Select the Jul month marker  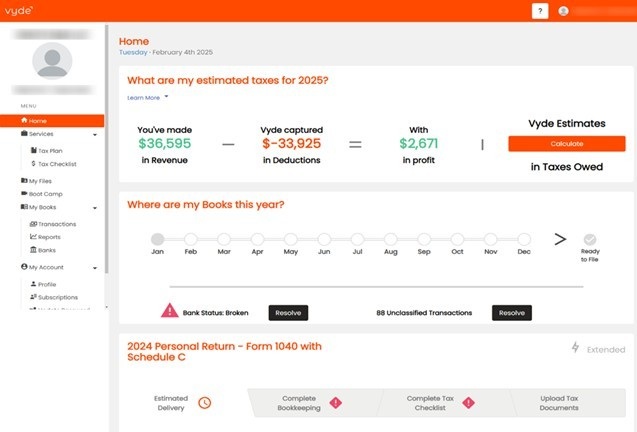(x=358, y=239)
